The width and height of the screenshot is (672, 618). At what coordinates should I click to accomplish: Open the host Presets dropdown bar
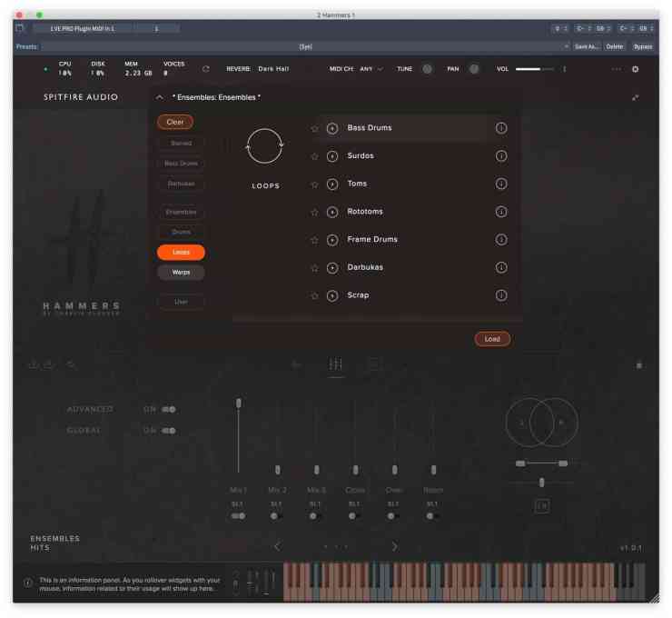[x=305, y=46]
